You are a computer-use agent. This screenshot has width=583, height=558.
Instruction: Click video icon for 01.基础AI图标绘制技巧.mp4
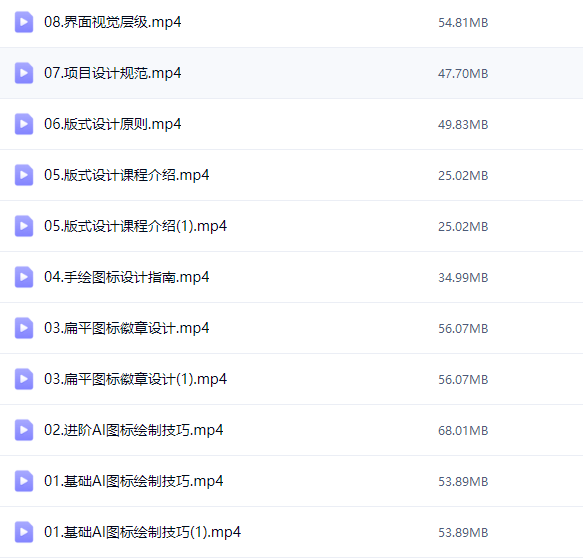click(24, 481)
